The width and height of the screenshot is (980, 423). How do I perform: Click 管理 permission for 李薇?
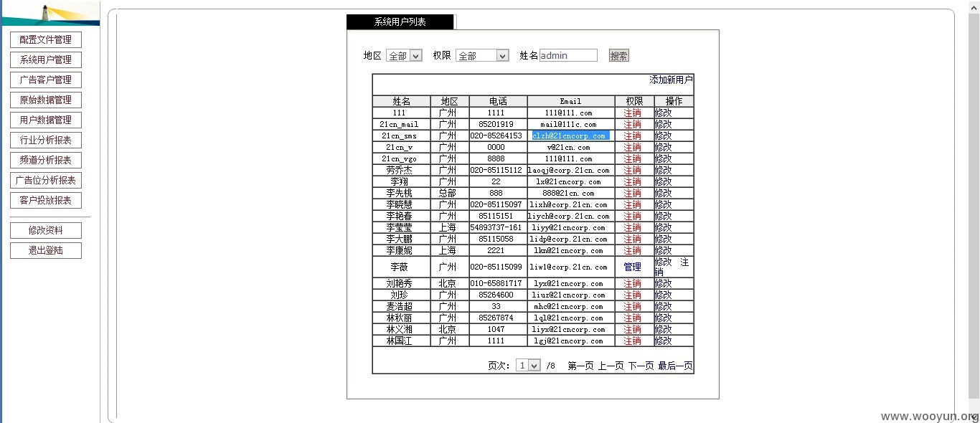pyautogui.click(x=632, y=267)
